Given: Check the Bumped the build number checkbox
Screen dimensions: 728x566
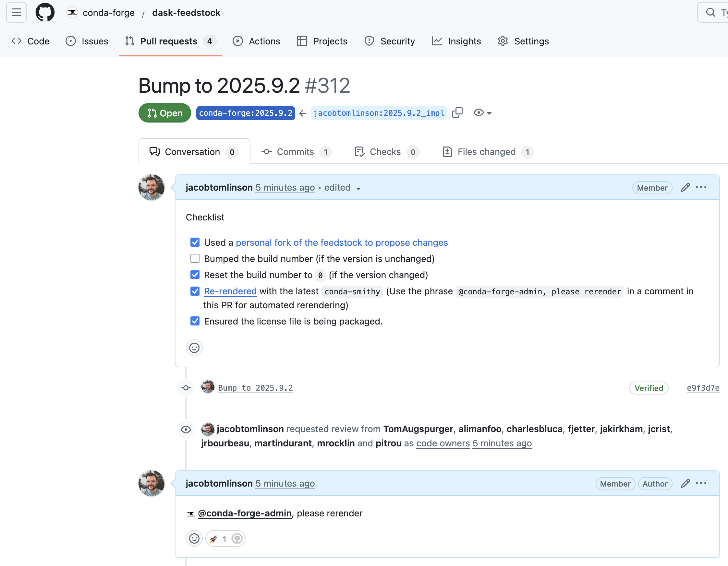Looking at the screenshot, I should click(195, 258).
